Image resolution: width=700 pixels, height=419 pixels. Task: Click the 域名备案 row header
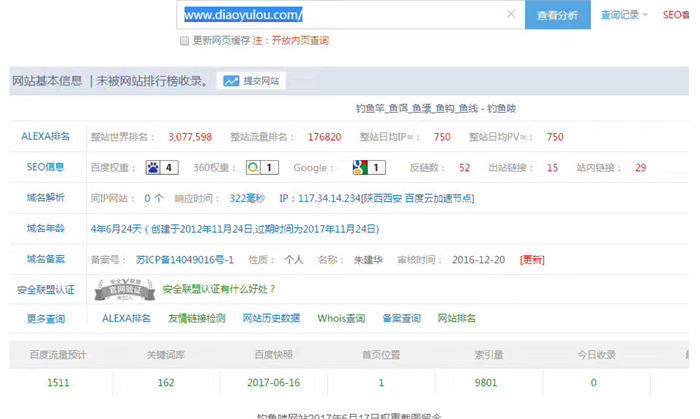coord(46,259)
